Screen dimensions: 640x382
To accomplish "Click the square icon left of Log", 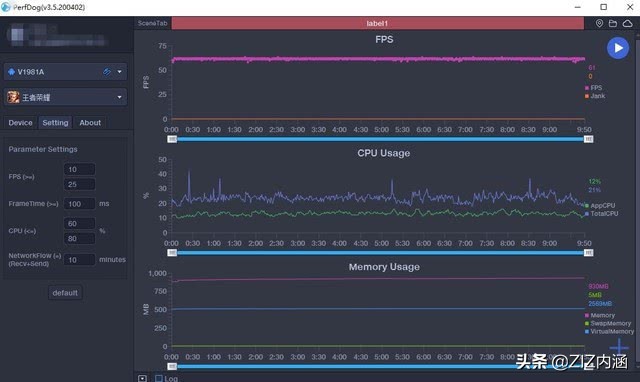I will (x=142, y=378).
